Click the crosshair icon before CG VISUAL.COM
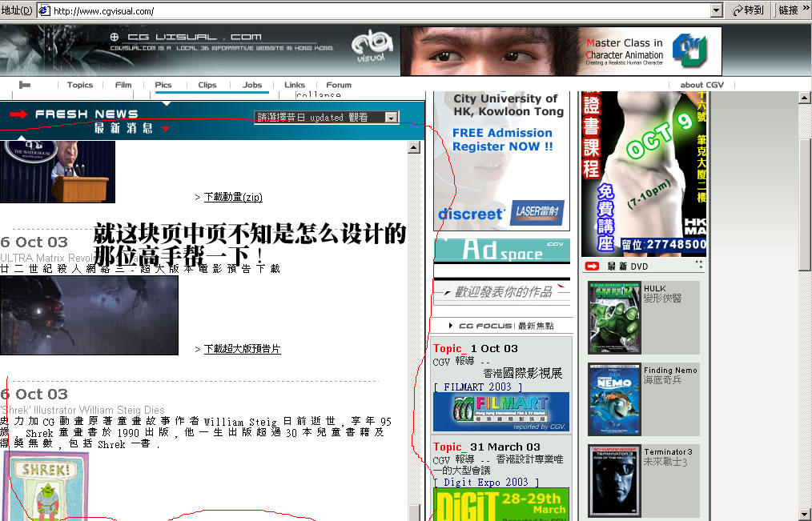Image resolution: width=812 pixels, height=521 pixels. [115, 37]
